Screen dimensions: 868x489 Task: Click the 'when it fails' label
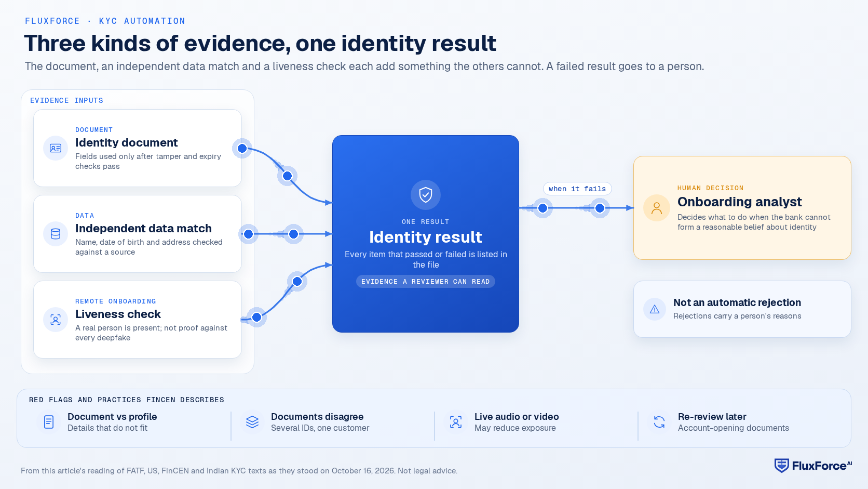click(577, 189)
